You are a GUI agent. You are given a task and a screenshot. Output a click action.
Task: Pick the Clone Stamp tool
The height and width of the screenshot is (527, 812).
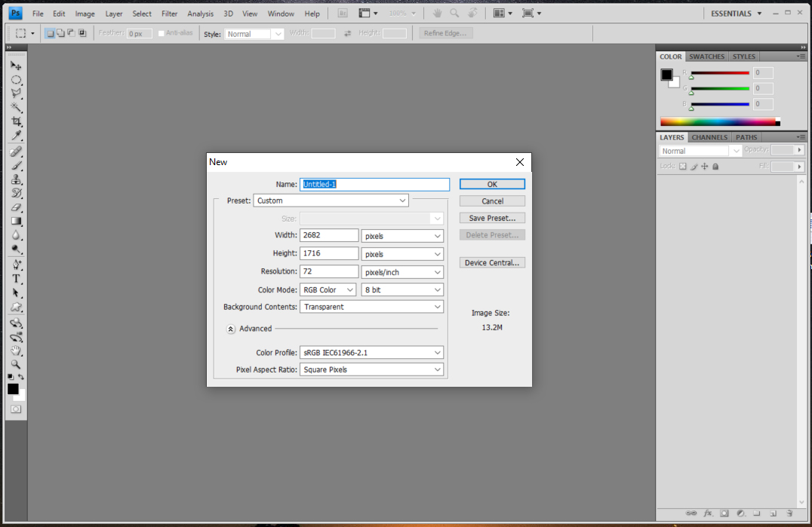pos(16,179)
